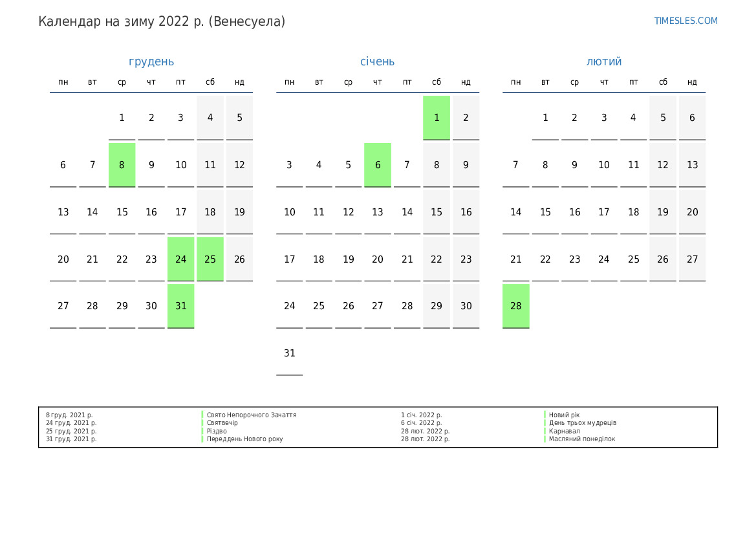The image size is (756, 535).
Task: Click legend entry 'Різдво'
Action: click(x=217, y=431)
